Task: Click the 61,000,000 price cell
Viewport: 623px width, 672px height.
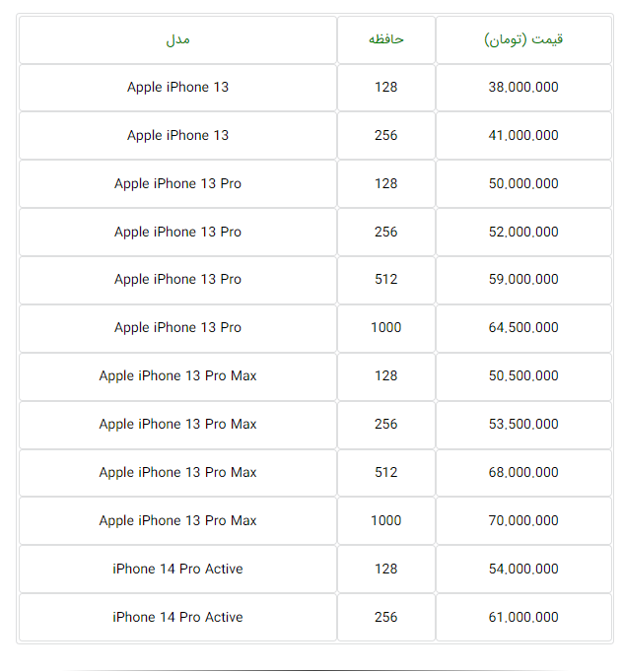Action: coord(523,617)
